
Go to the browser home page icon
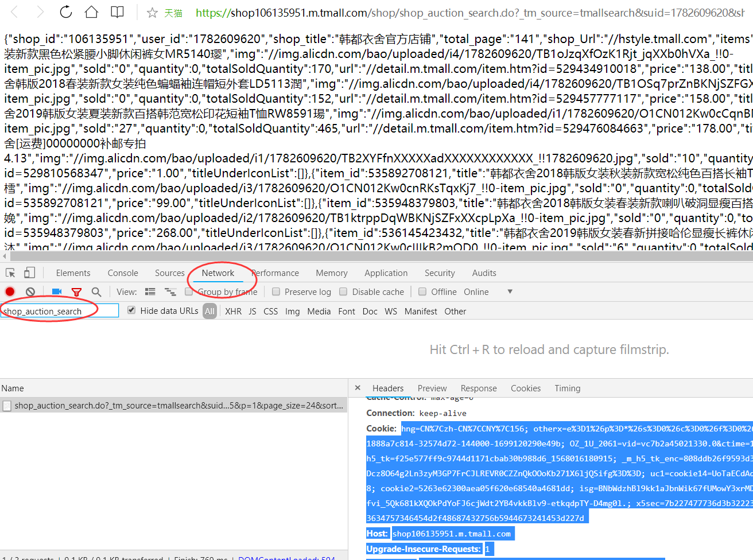91,12
